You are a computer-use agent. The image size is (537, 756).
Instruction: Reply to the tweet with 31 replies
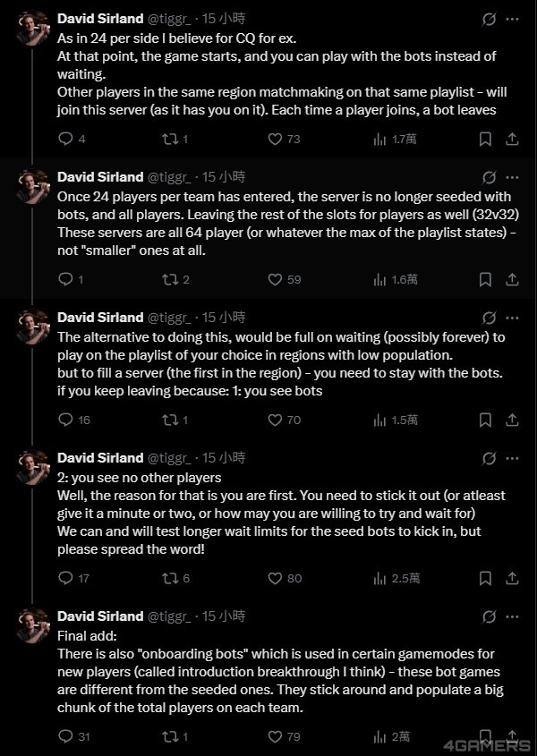(65, 736)
